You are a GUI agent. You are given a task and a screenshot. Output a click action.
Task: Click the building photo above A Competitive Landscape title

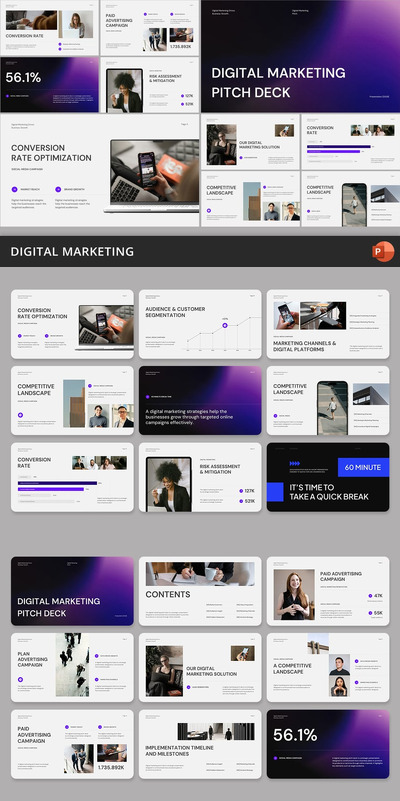[318, 644]
